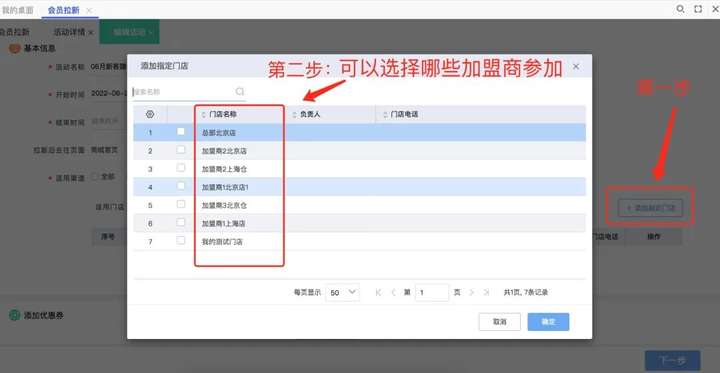Select row text 加盟商1上海店
Image resolution: width=720 pixels, height=373 pixels.
(224, 224)
